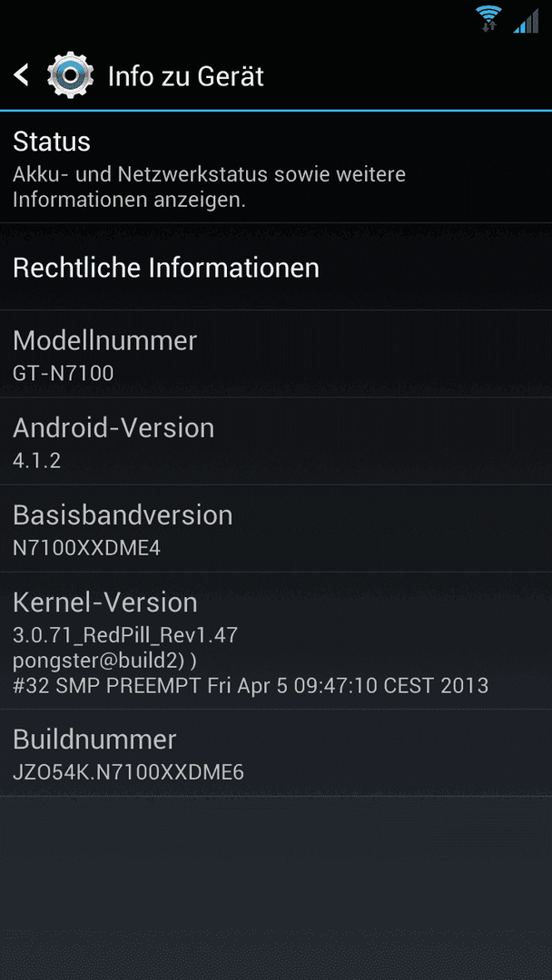The image size is (552, 980).
Task: Tap the Kernel-Version heading
Action: coord(105,603)
